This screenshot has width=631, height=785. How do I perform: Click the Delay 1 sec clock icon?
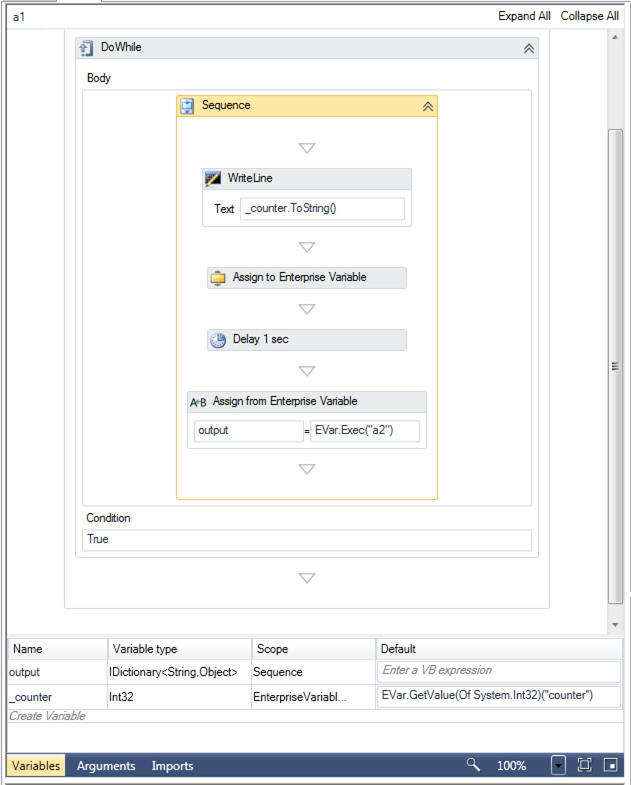(218, 340)
